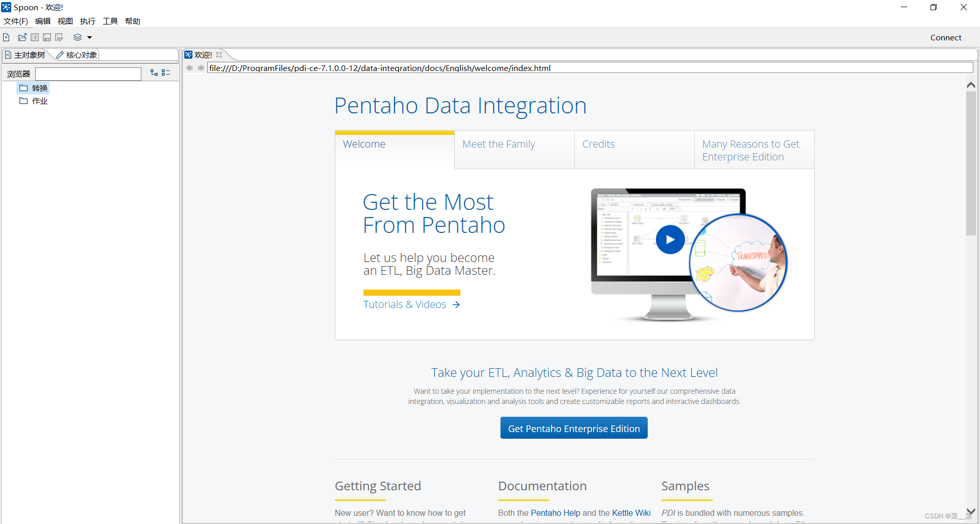
Task: Click the Save toolbar icon
Action: coord(47,37)
